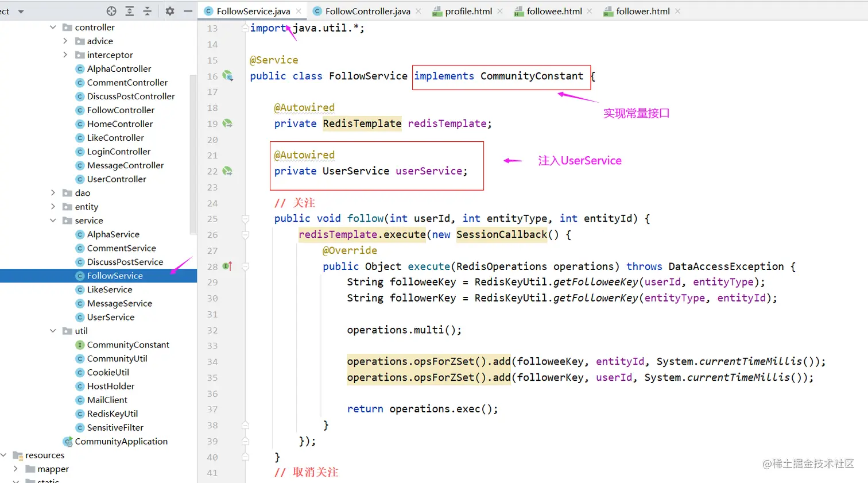
Task: Click the collapse all icon in project toolbar
Action: (x=148, y=11)
